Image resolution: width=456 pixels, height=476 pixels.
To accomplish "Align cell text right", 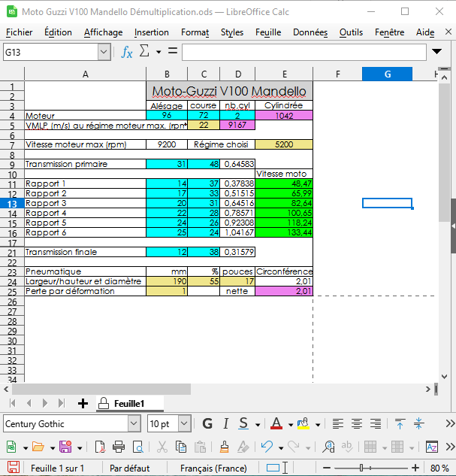I will (x=376, y=423).
